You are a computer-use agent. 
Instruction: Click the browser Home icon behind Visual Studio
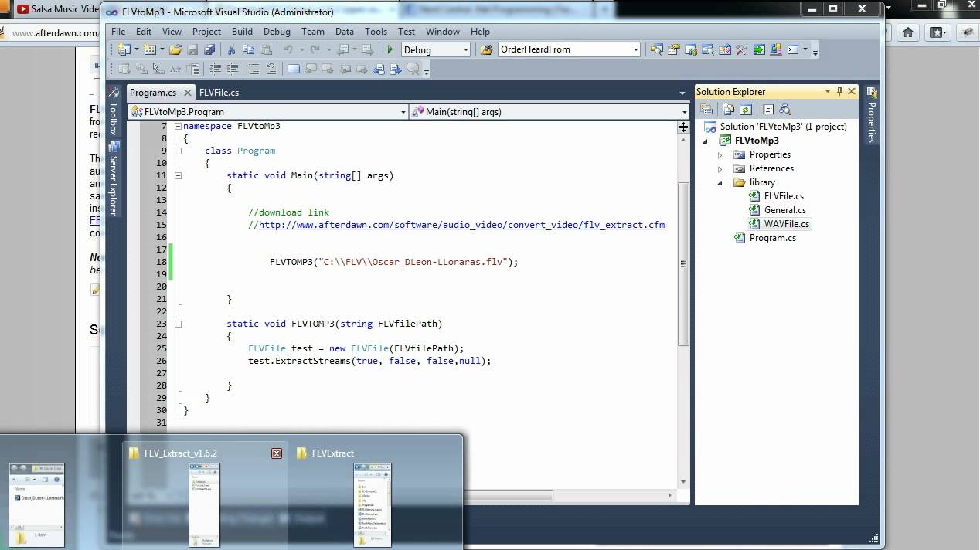coord(908,32)
